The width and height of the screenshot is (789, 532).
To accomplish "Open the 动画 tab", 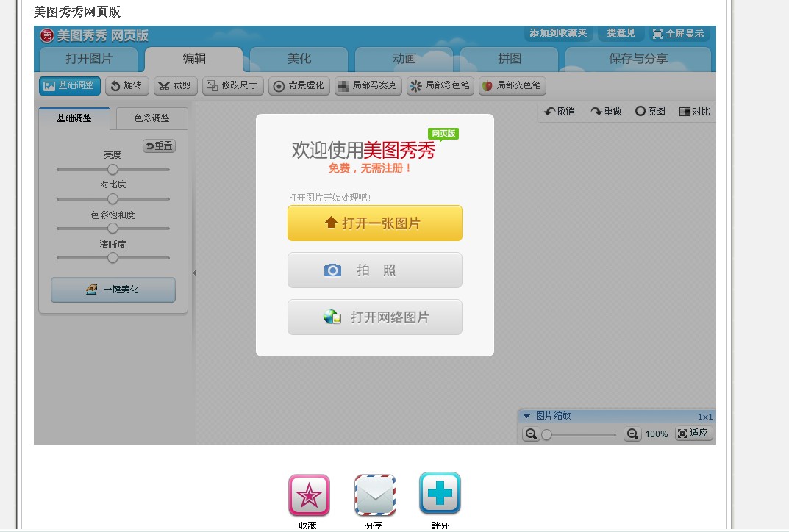I will coord(404,59).
